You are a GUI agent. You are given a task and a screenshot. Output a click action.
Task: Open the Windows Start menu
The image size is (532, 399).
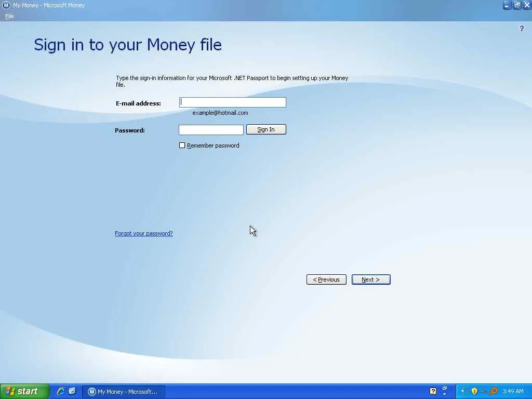(24, 391)
